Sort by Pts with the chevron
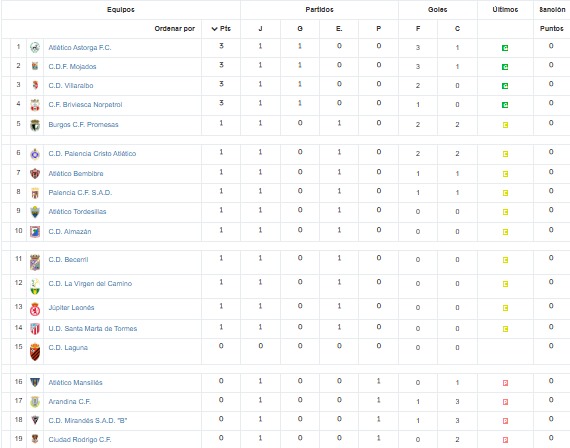This screenshot has height=448, width=570. (221, 29)
